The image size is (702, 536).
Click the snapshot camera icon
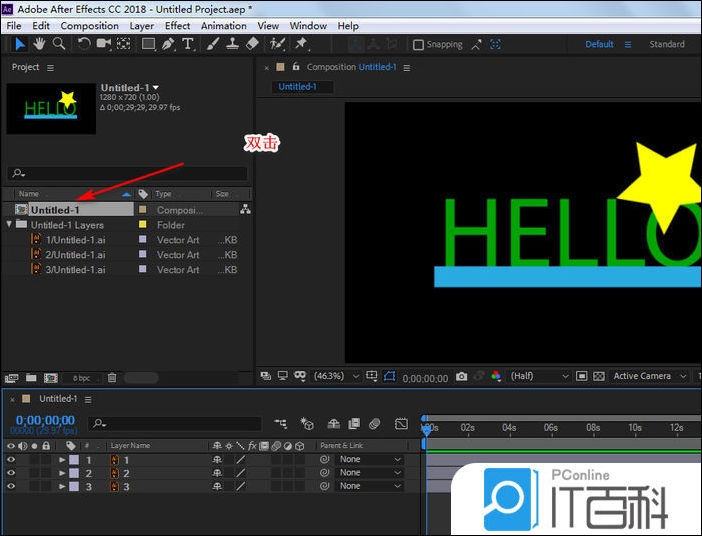(461, 377)
